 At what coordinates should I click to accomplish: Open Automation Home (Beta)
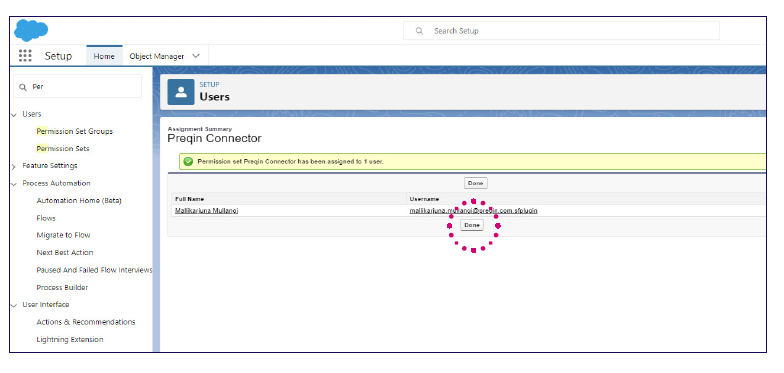(x=79, y=200)
